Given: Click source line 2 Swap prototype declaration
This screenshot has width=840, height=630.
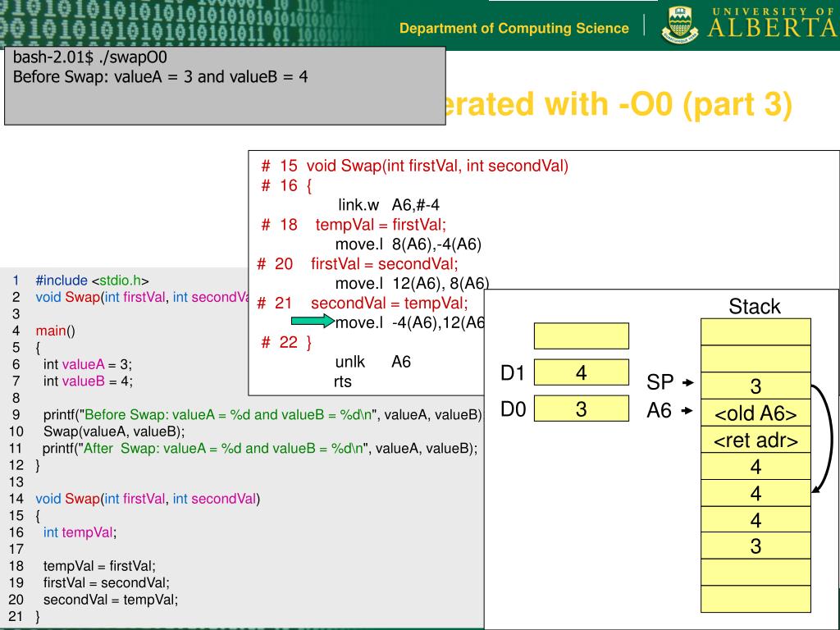Looking at the screenshot, I should tap(143, 297).
